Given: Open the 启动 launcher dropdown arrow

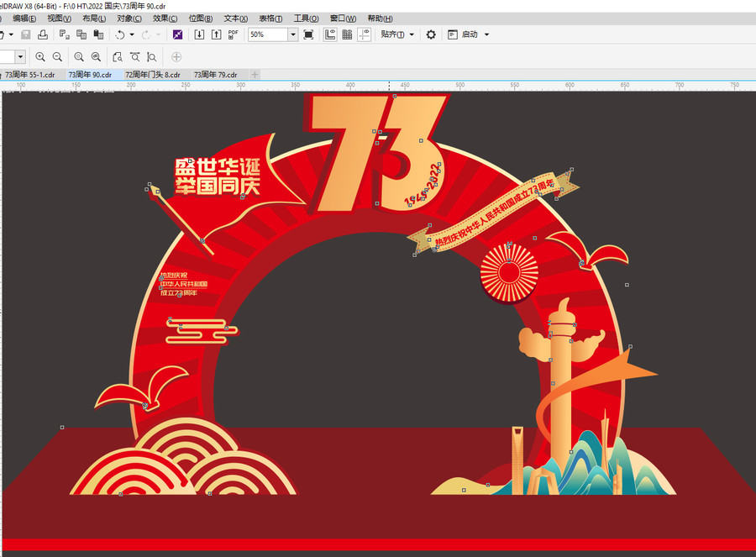Looking at the screenshot, I should coord(487,34).
